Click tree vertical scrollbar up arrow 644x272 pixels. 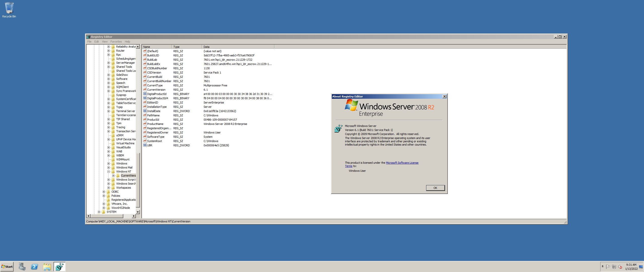pyautogui.click(x=138, y=47)
